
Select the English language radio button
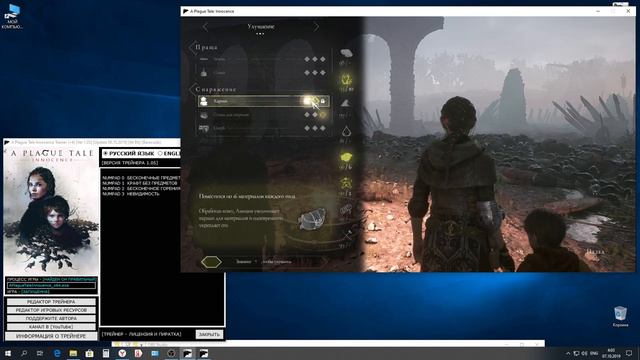click(x=160, y=153)
